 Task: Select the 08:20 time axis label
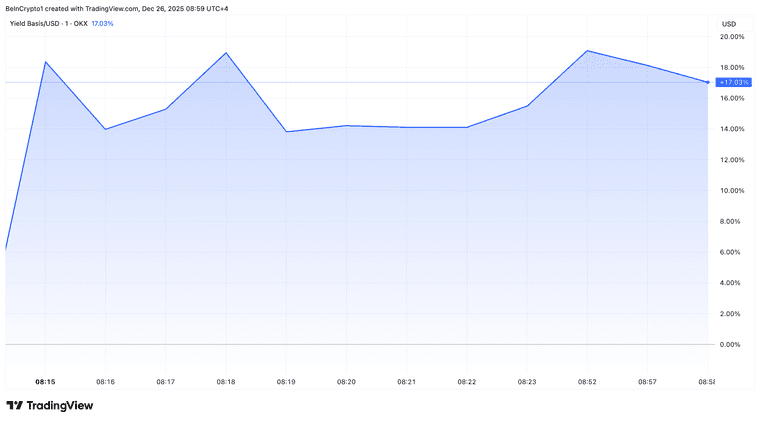coord(346,381)
